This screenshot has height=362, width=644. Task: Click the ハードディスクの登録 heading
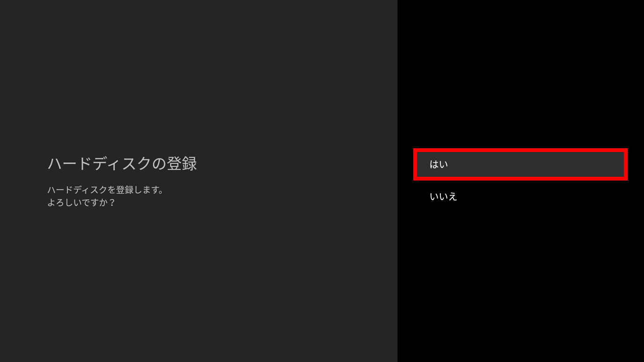click(122, 164)
